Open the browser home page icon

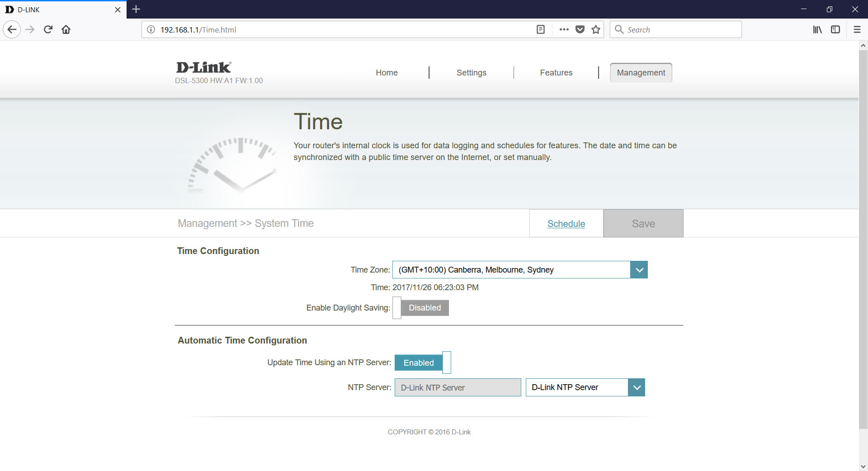66,30
